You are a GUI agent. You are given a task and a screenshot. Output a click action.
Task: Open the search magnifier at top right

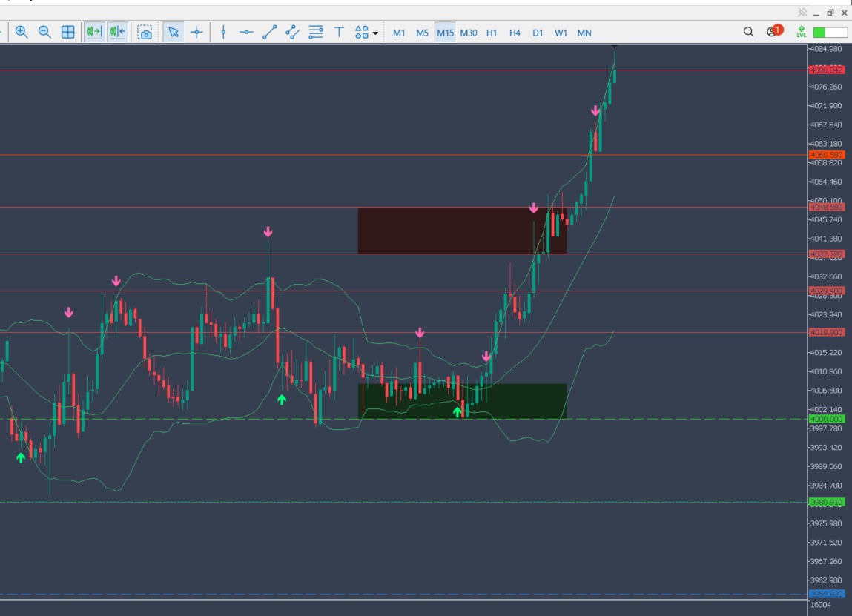coord(748,32)
